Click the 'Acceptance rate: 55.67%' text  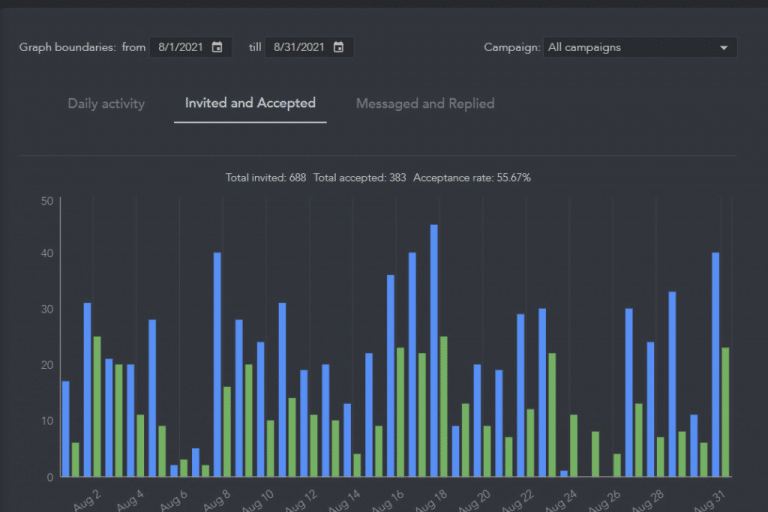click(472, 178)
